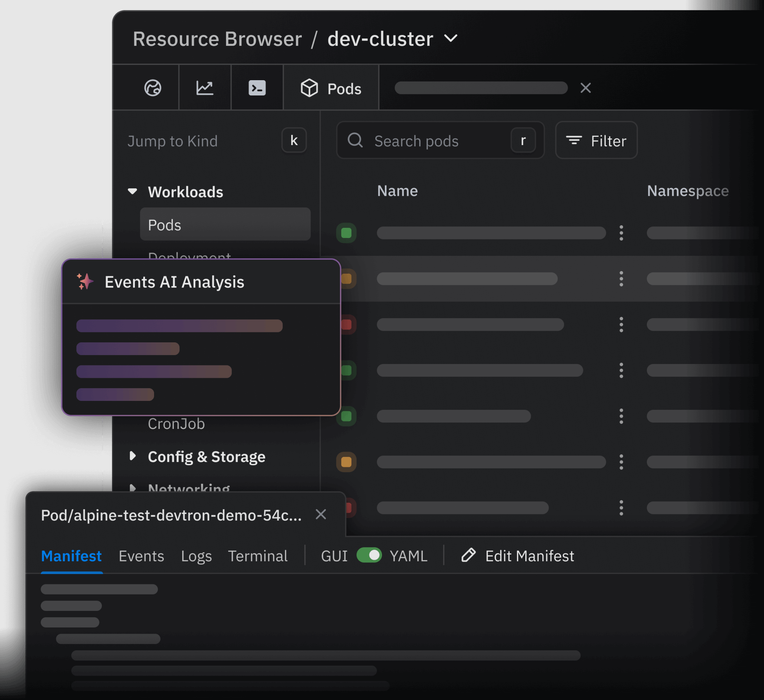Open cluster monitoring charts icon
The height and width of the screenshot is (700, 764).
tap(205, 88)
